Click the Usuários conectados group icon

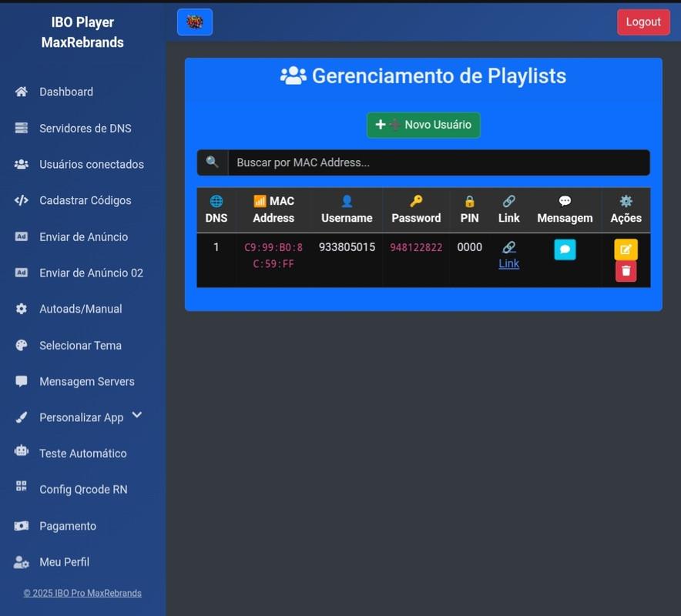point(22,164)
